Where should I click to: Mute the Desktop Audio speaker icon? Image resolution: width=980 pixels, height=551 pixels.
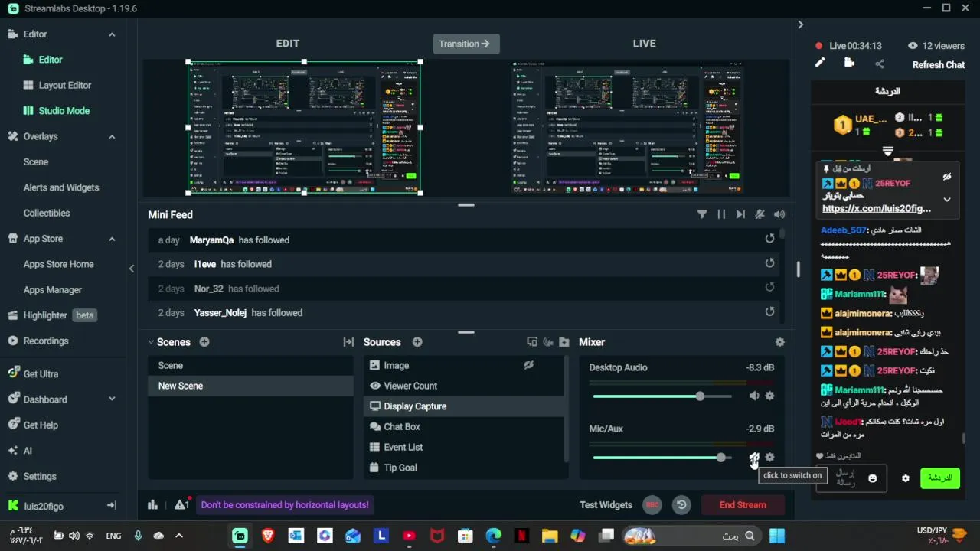pos(754,396)
